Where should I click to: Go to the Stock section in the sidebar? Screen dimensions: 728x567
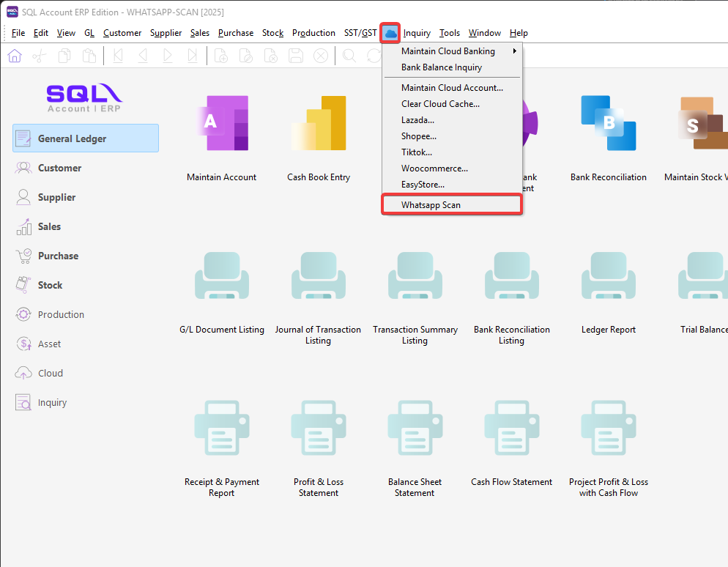click(50, 285)
